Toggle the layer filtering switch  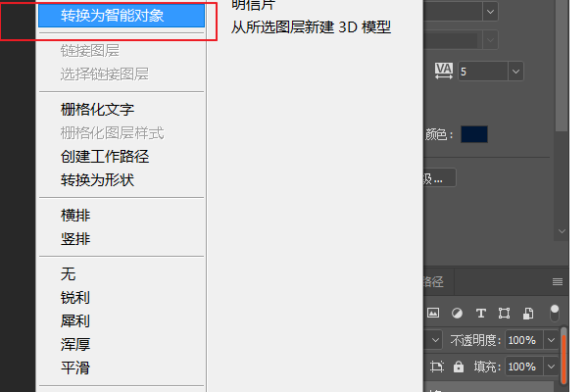555,314
